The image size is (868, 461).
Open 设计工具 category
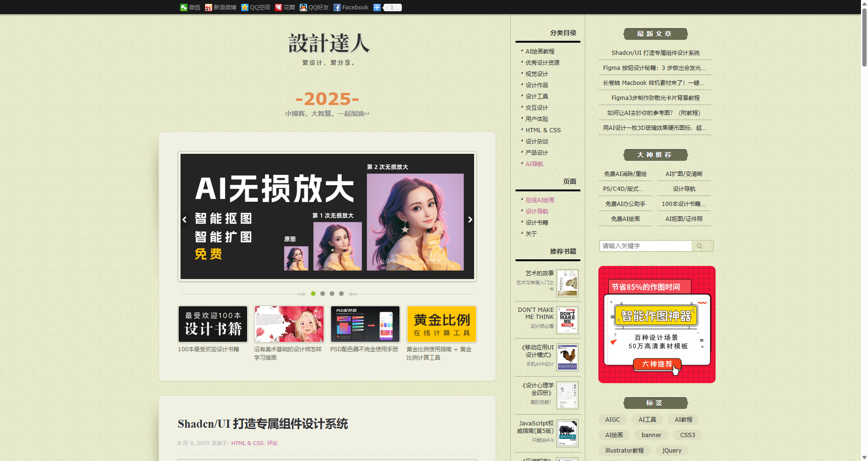click(537, 97)
